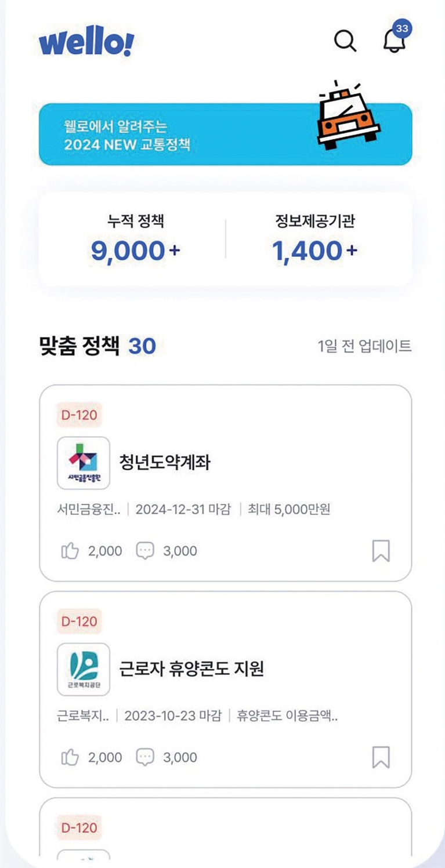Like the 청년도약계좌 policy thumbs-up

tap(70, 551)
